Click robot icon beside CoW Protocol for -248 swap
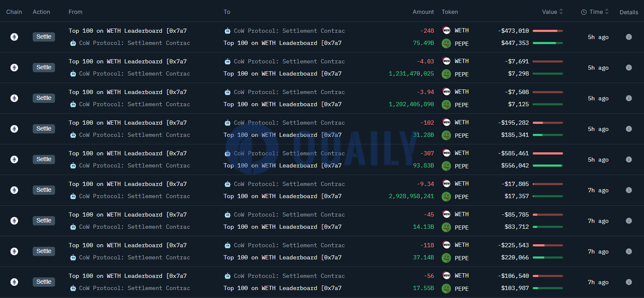 pyautogui.click(x=228, y=31)
